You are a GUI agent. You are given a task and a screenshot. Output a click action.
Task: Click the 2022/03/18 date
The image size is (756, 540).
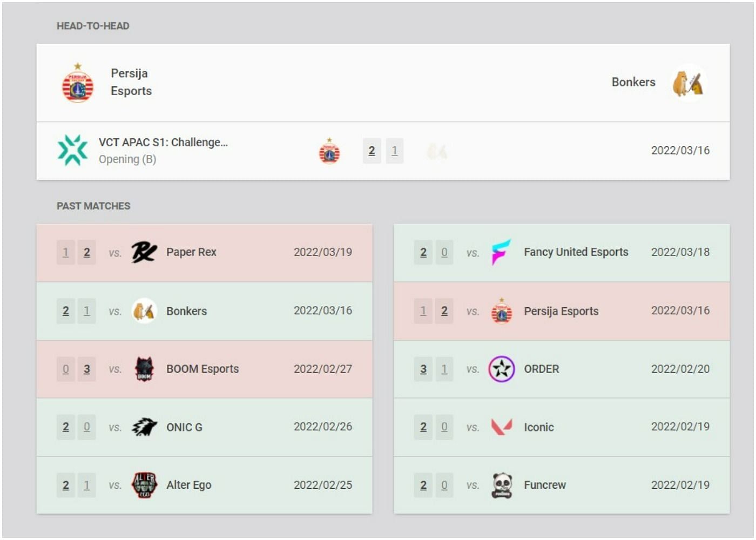(680, 252)
